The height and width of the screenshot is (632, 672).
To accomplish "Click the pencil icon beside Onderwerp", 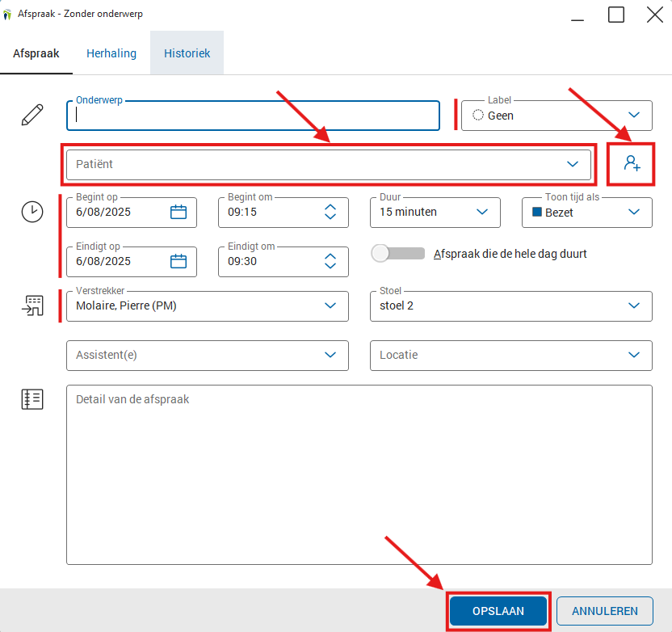I will (x=32, y=115).
